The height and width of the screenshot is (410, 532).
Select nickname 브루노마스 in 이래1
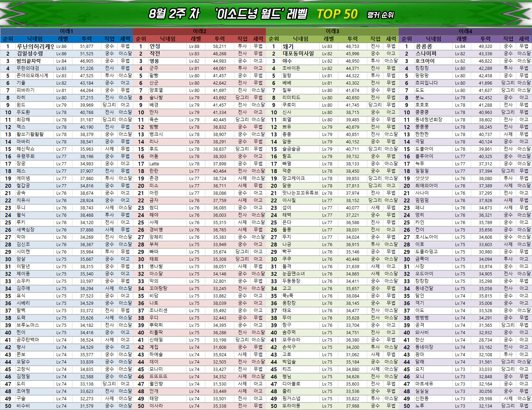(28, 325)
